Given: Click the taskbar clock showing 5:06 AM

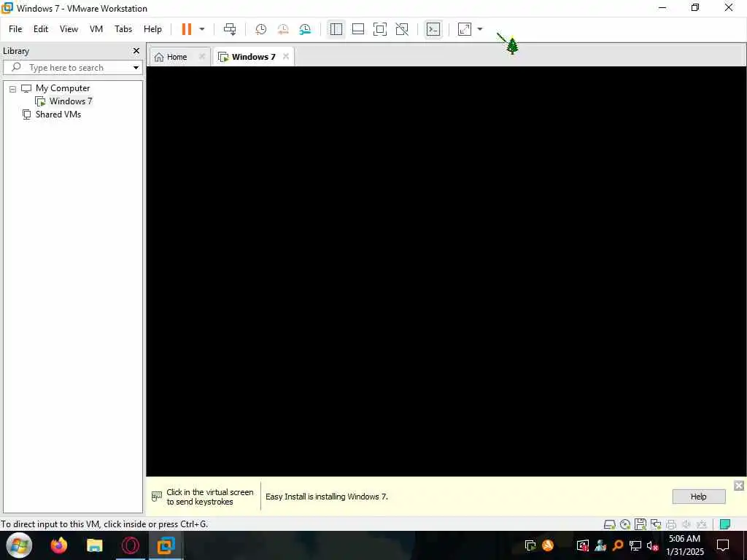Looking at the screenshot, I should [684, 545].
